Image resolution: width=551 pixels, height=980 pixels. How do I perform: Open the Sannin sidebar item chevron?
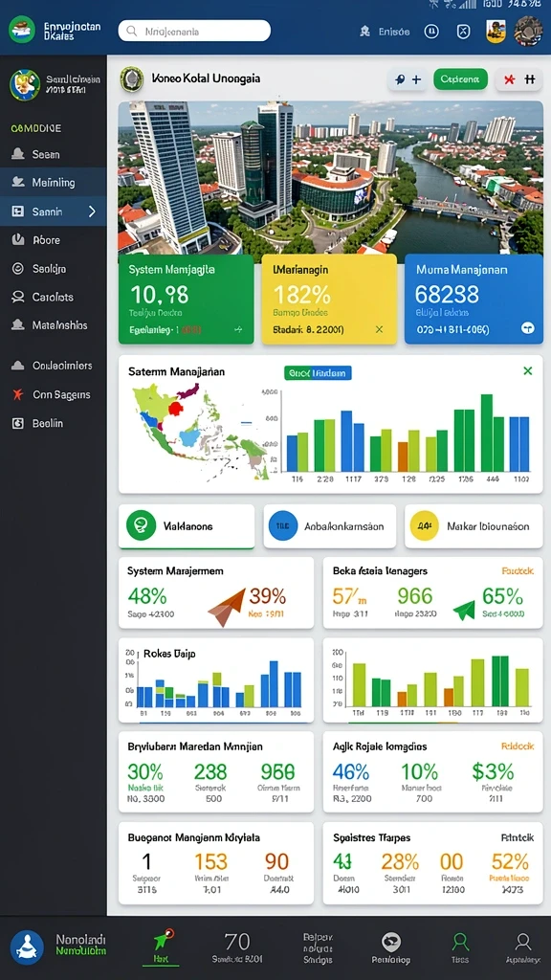[x=93, y=212]
